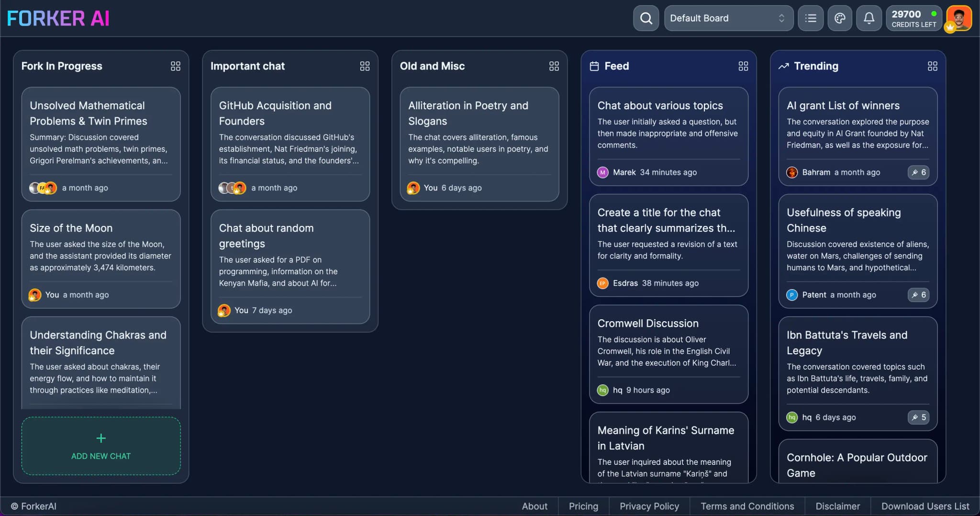980x516 pixels.
Task: Open grid menu on Old and Misc column
Action: pos(554,66)
